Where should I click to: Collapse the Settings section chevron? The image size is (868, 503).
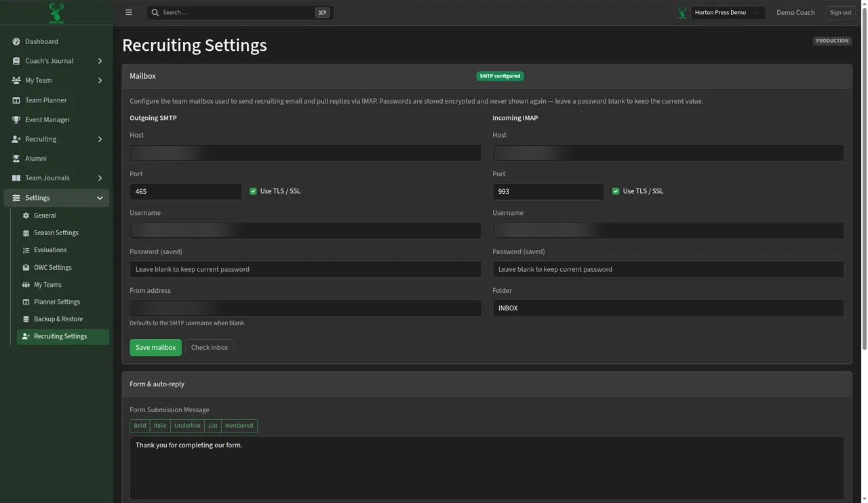[x=100, y=198]
